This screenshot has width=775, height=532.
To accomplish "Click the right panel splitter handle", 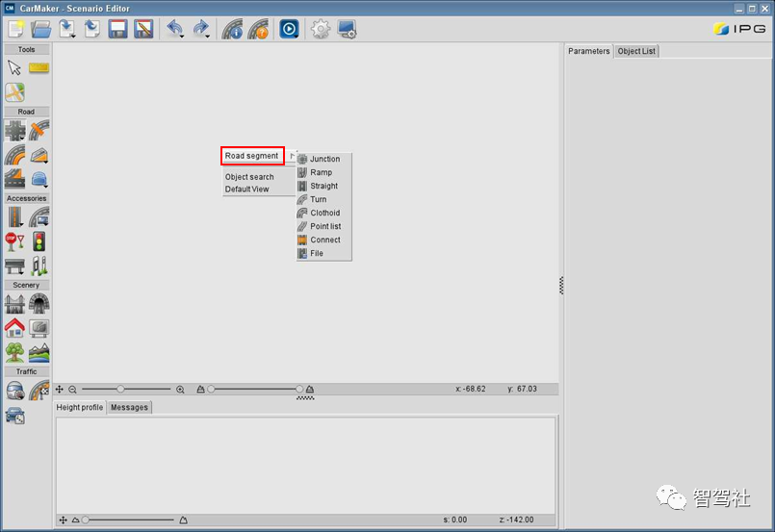I will (x=561, y=286).
